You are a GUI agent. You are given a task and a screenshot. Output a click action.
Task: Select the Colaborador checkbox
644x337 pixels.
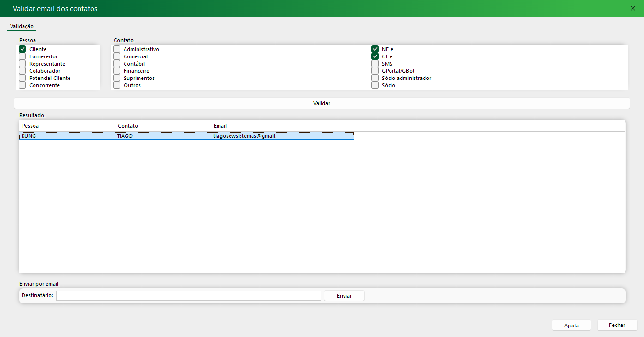coord(23,71)
